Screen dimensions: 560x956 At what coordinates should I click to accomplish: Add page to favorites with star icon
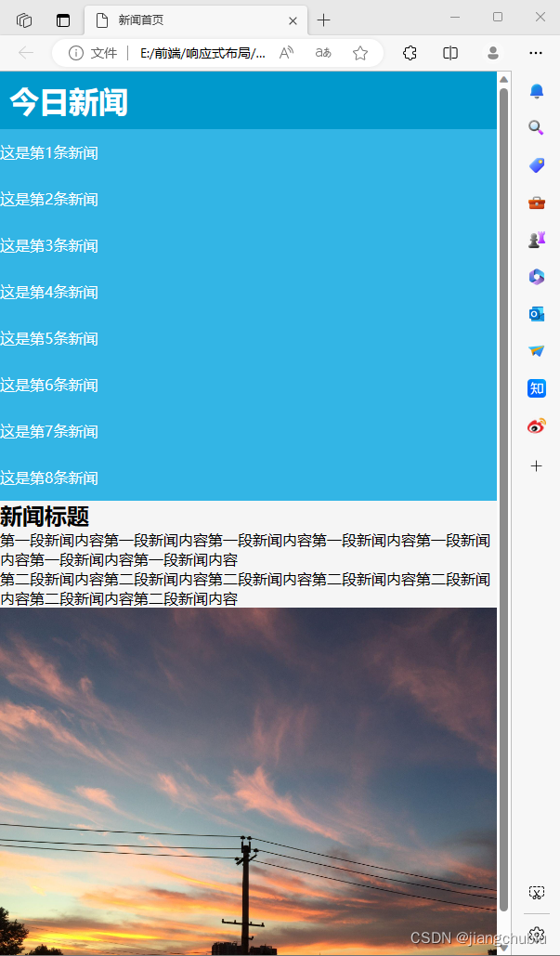coord(360,53)
